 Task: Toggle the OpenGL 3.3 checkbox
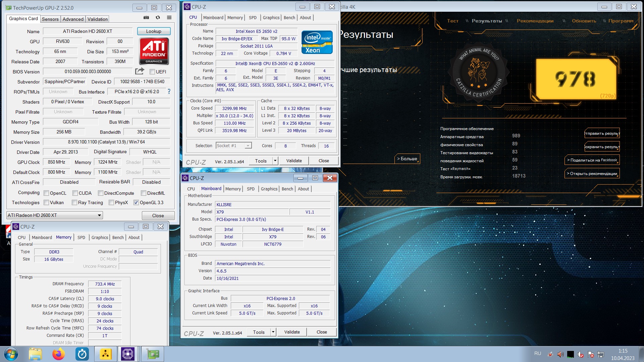[x=136, y=202]
